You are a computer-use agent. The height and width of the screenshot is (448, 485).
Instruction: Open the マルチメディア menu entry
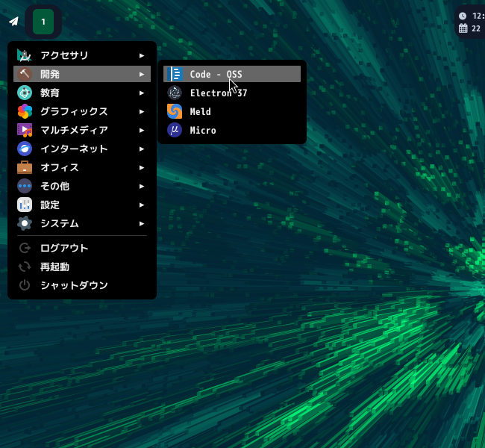coord(82,130)
